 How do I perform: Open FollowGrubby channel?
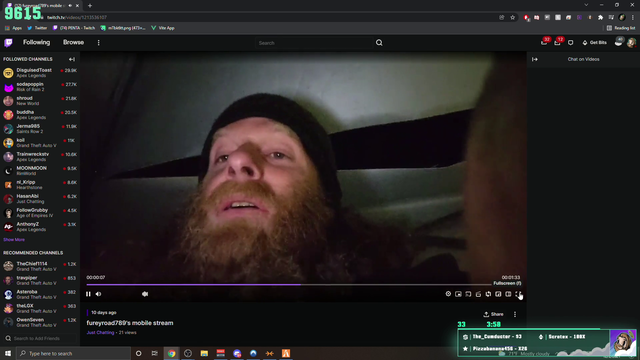coord(40,213)
